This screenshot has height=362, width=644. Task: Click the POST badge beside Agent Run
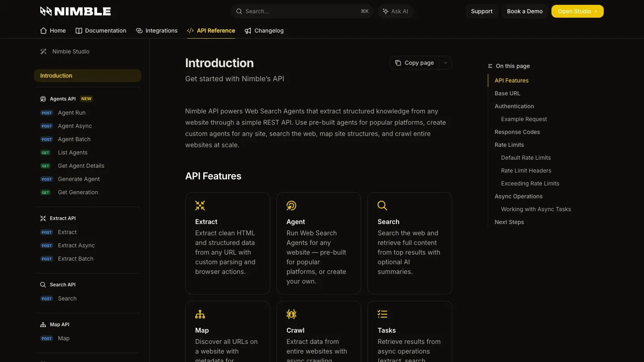pyautogui.click(x=47, y=113)
